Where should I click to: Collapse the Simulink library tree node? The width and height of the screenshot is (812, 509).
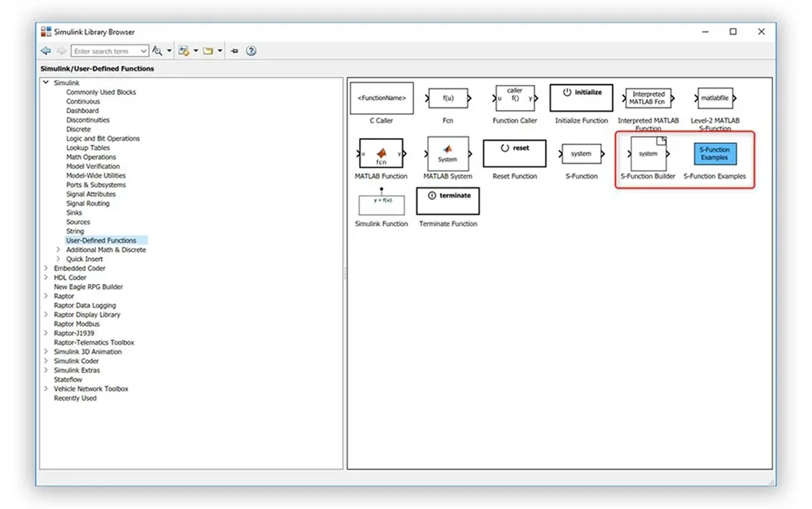click(47, 83)
